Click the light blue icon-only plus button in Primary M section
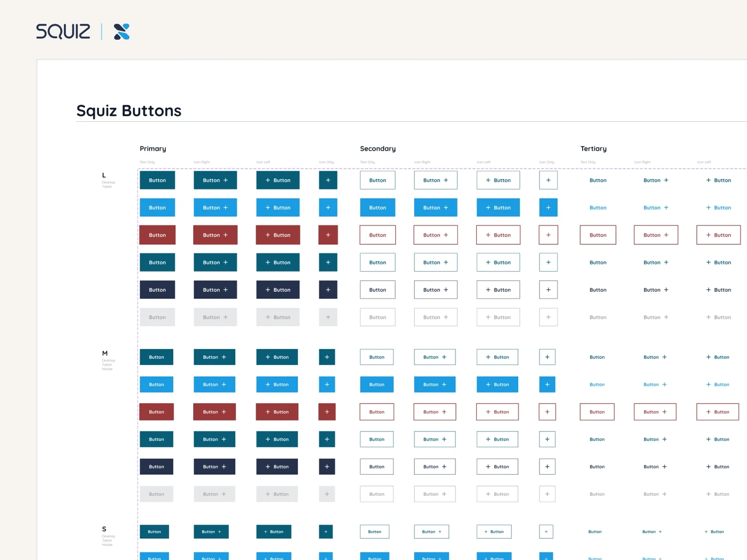This screenshot has width=747, height=560. point(327,384)
